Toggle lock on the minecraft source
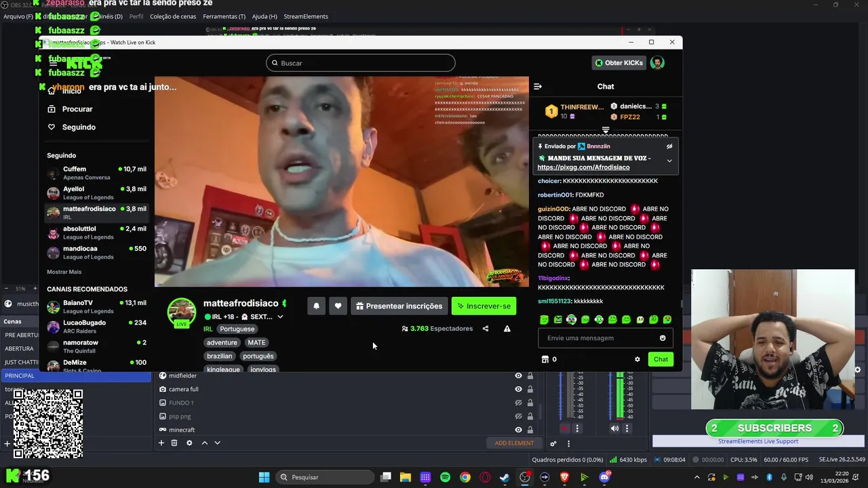868x488 pixels. coord(530,430)
